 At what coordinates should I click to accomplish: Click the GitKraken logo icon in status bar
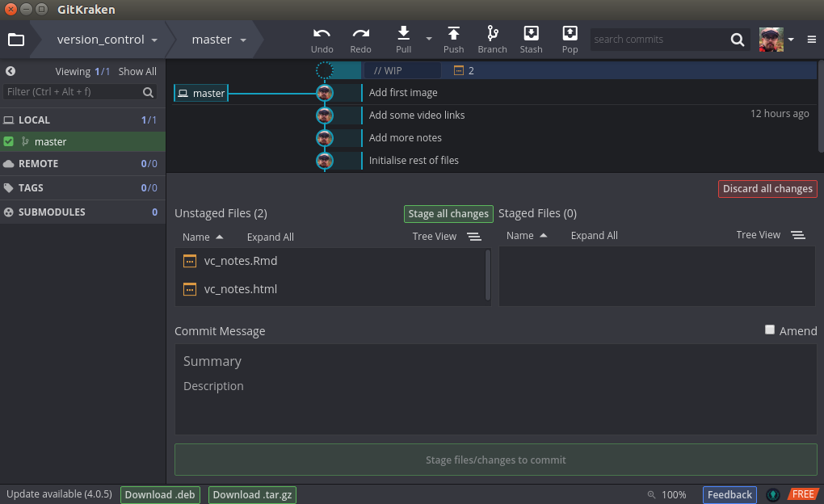[772, 494]
